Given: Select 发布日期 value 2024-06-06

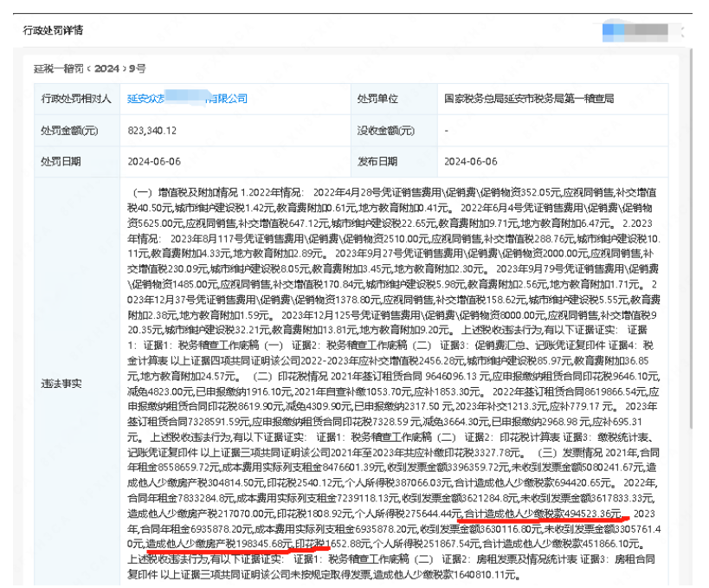Looking at the screenshot, I should [471, 161].
